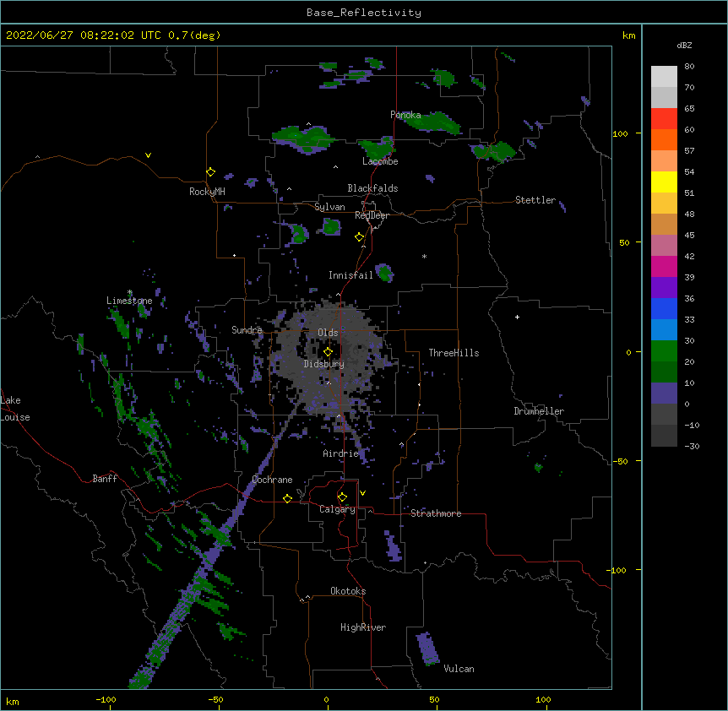Click the Drumheller town label
728x711 pixels.
pos(539,411)
